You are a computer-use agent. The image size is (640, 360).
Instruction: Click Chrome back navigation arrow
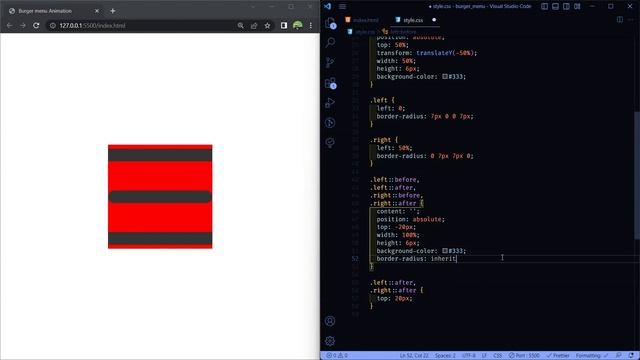tap(9, 25)
